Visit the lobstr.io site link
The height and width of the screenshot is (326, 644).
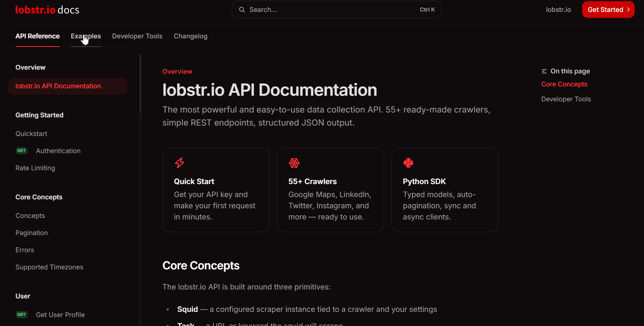(558, 10)
